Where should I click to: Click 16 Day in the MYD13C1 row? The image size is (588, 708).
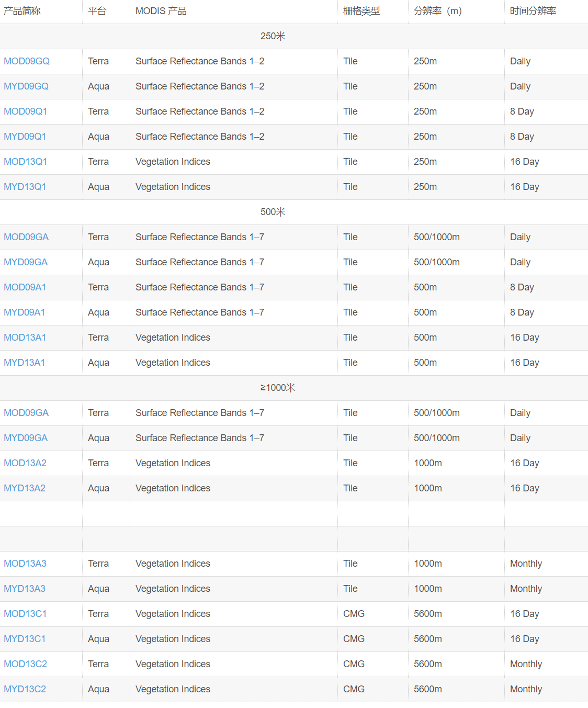pyautogui.click(x=525, y=639)
